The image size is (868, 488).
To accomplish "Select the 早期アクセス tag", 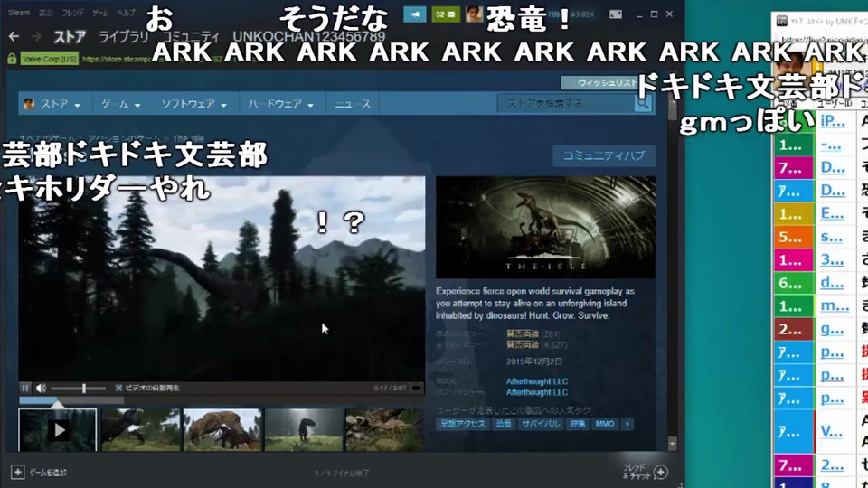I will (x=463, y=424).
